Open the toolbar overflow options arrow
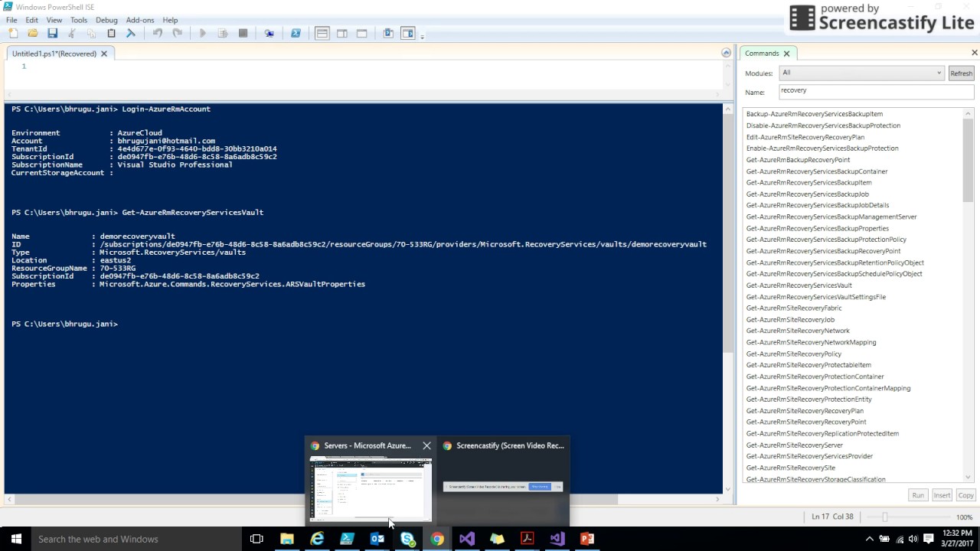This screenshot has width=980, height=551. (422, 35)
